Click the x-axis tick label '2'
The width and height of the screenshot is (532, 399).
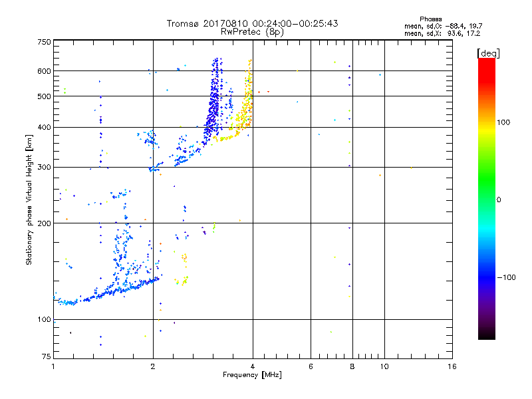(x=153, y=366)
